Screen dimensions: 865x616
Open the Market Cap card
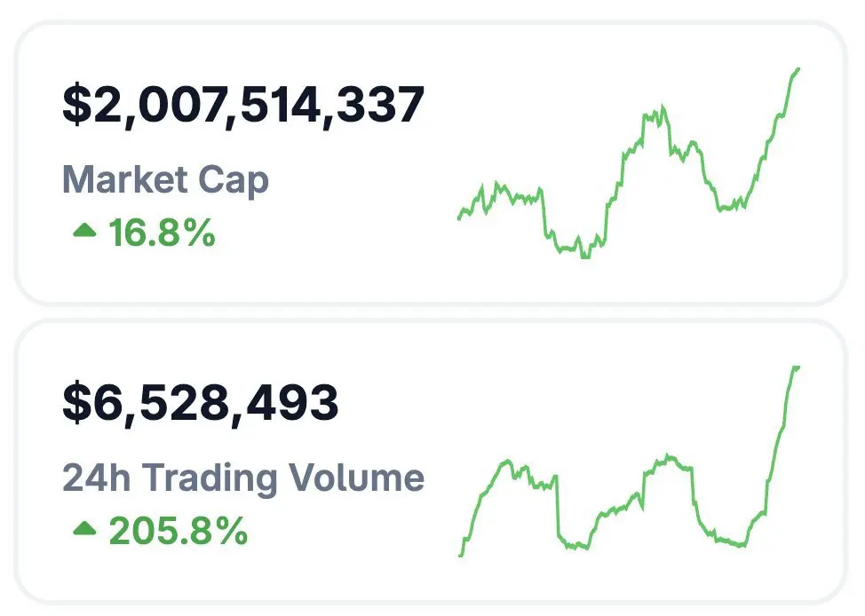pos(431,162)
